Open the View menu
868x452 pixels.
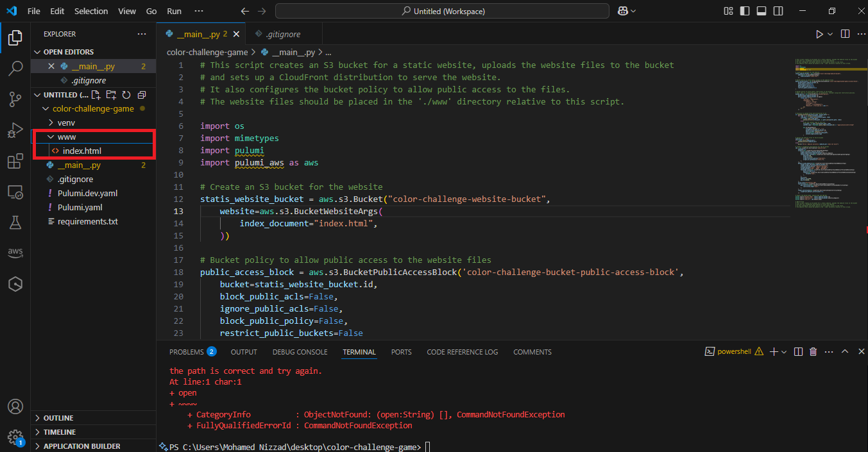click(x=127, y=12)
